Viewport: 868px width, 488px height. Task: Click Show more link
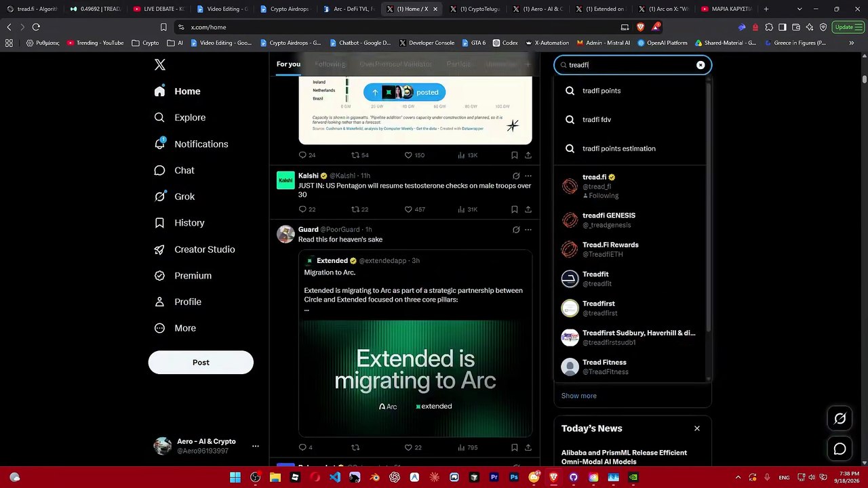pyautogui.click(x=578, y=396)
